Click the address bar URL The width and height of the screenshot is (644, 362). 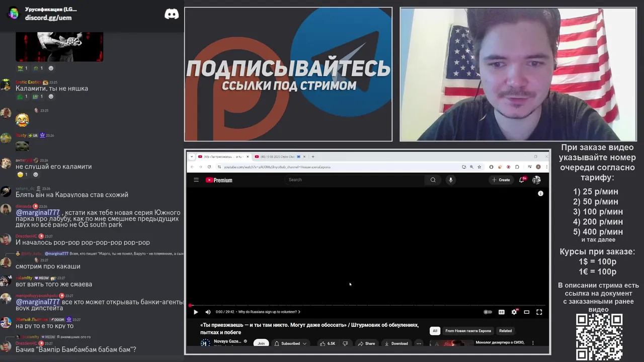277,167
